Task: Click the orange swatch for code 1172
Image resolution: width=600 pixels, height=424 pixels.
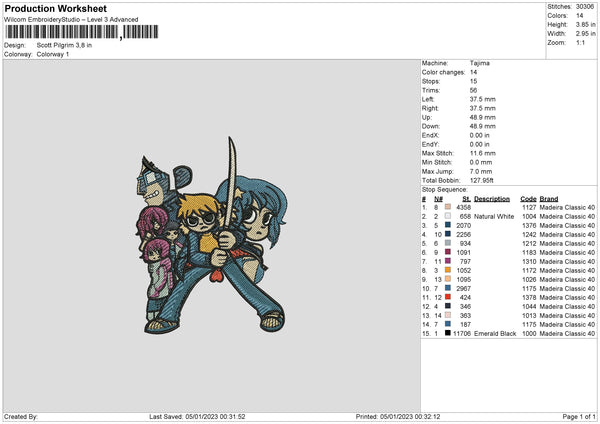Action: click(448, 270)
